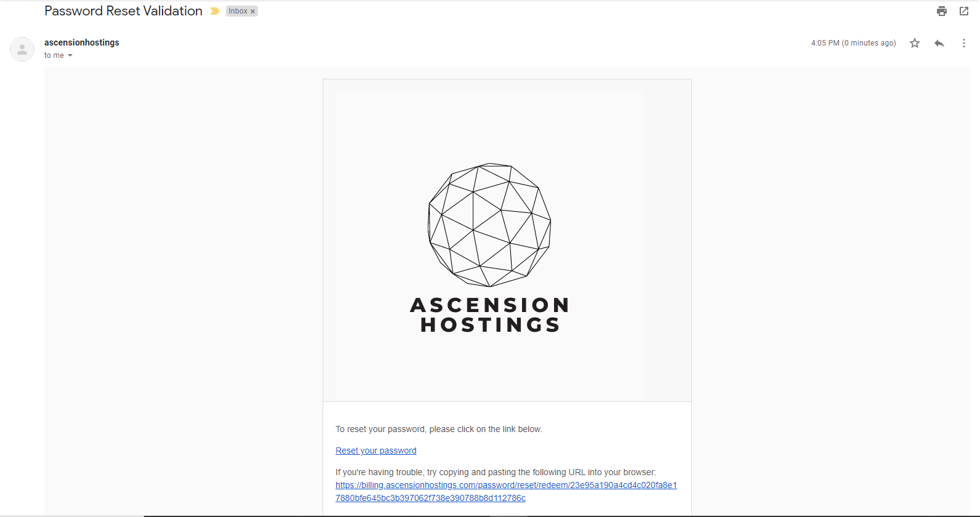Click the sender's profile avatar
This screenshot has width=980, height=517.
click(x=22, y=49)
